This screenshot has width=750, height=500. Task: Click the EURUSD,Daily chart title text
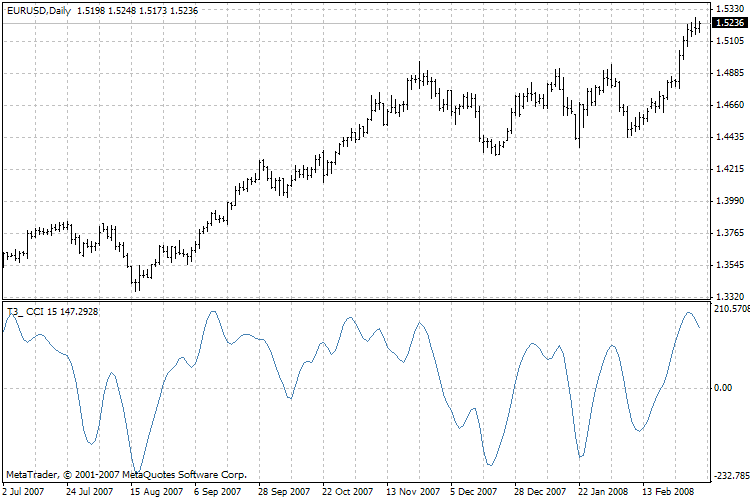(39, 11)
